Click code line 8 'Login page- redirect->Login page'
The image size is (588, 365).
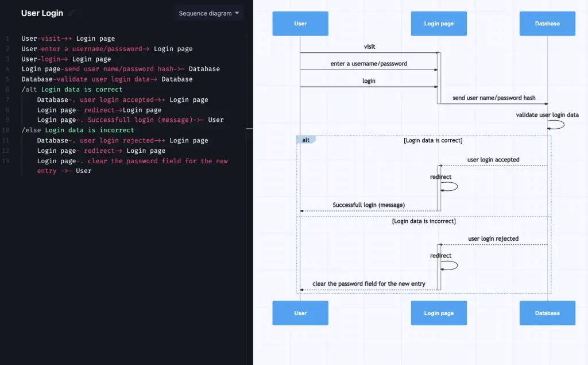pyautogui.click(x=99, y=110)
